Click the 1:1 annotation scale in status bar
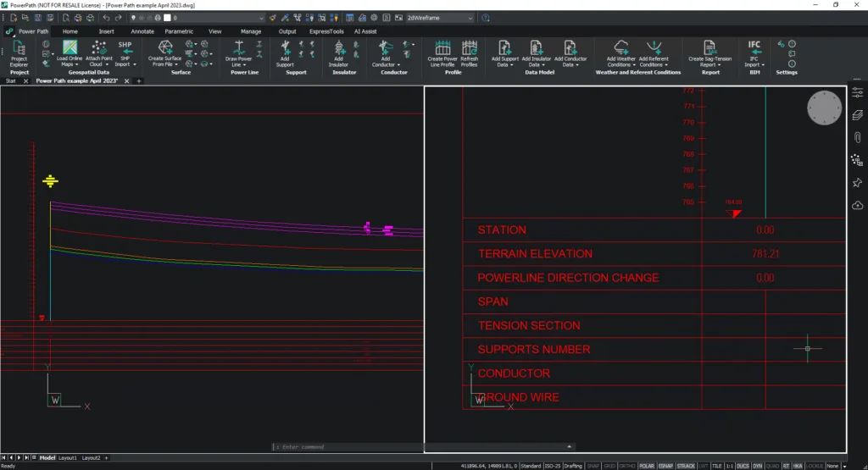The width and height of the screenshot is (868, 470). 729,466
